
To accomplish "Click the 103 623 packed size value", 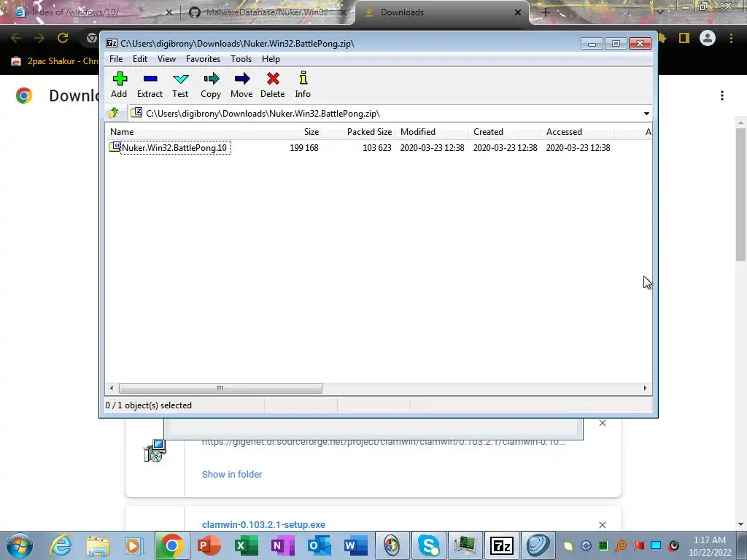I will pos(377,147).
